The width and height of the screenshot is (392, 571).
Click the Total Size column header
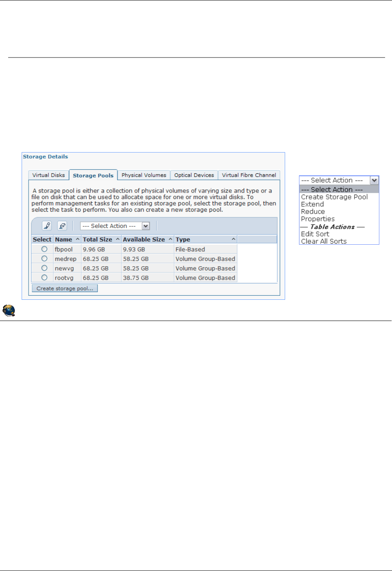point(101,239)
